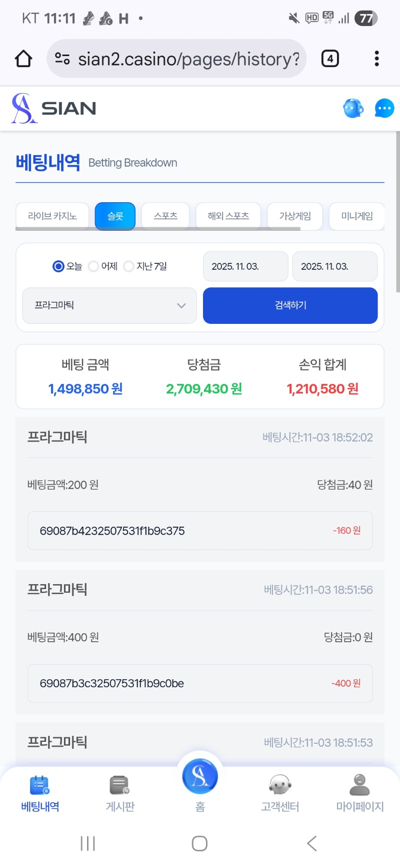Image resolution: width=400 pixels, height=868 pixels.
Task: Select the 지난 7일 radio button
Action: tap(128, 266)
